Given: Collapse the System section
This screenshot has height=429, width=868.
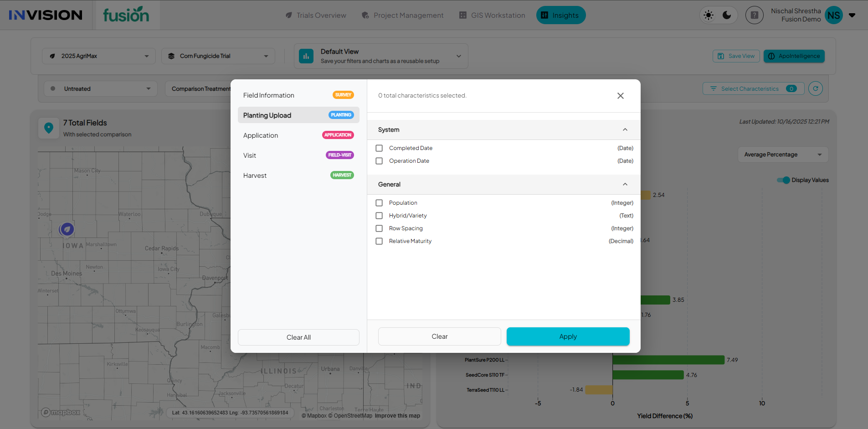Looking at the screenshot, I should 625,130.
